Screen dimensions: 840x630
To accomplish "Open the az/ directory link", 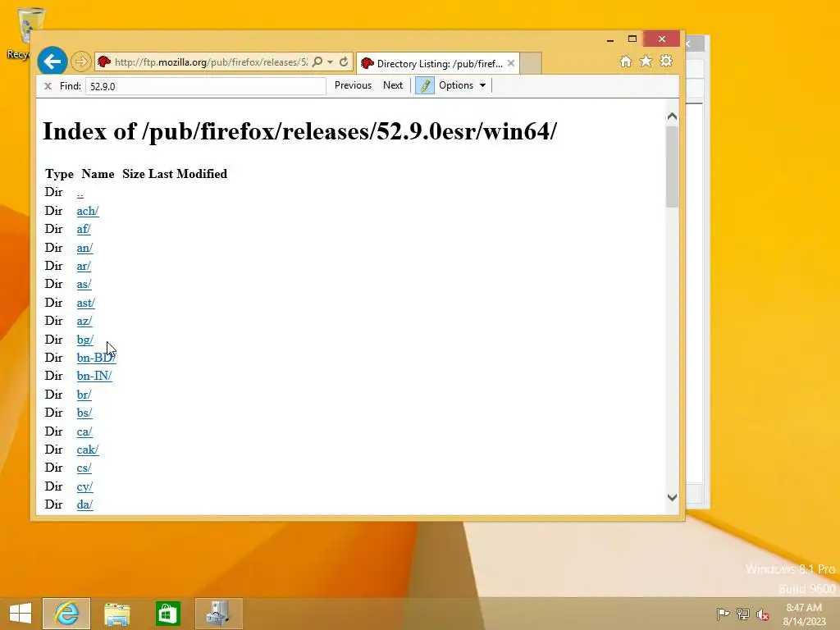I will tap(84, 322).
